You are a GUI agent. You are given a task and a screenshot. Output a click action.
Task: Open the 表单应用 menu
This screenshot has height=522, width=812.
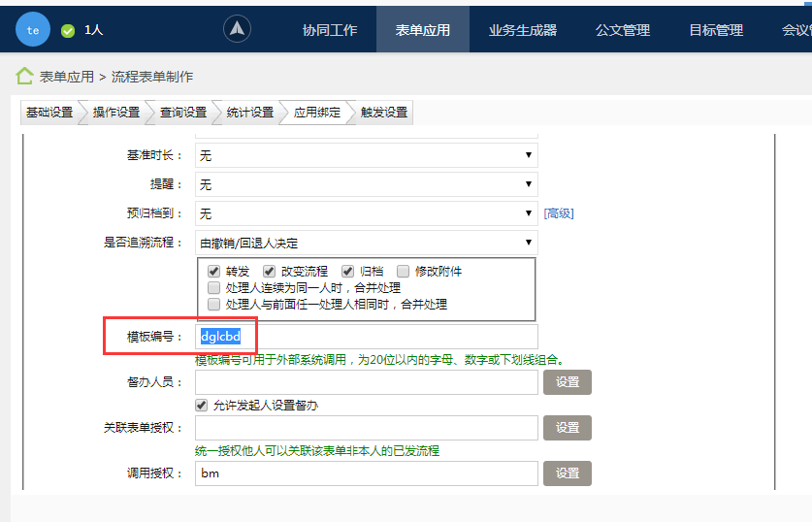pyautogui.click(x=423, y=30)
